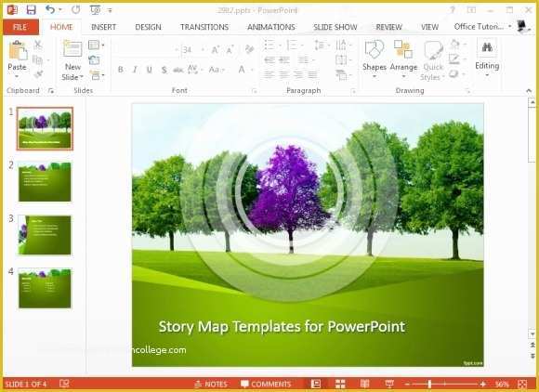Image resolution: width=539 pixels, height=392 pixels.
Task: Click the Redo/Repeat icon
Action: 75,10
